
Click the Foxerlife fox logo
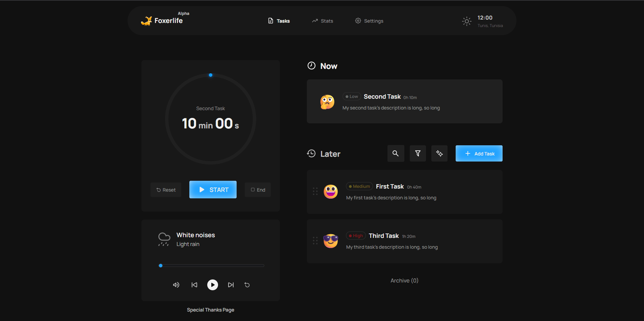click(x=146, y=21)
